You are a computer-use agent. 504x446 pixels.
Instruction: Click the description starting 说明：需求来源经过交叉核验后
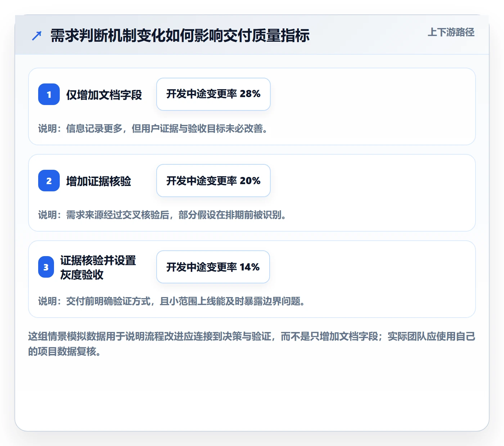pyautogui.click(x=162, y=215)
